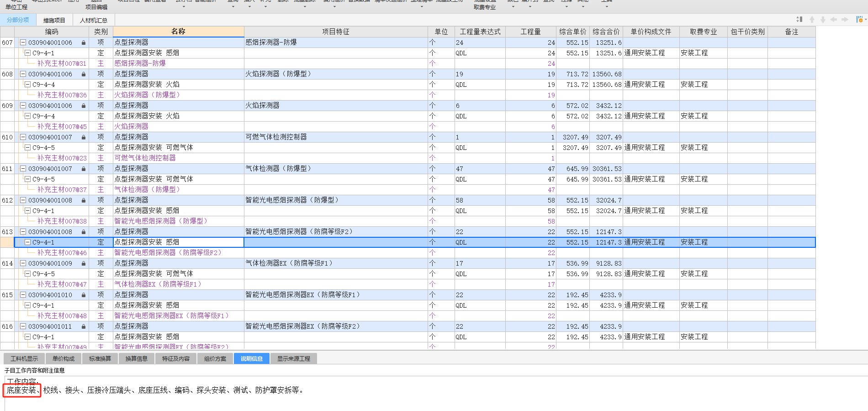Image resolution: width=868 pixels, height=411 pixels.
Task: Open the 组价方案 bottom tab
Action: [215, 358]
